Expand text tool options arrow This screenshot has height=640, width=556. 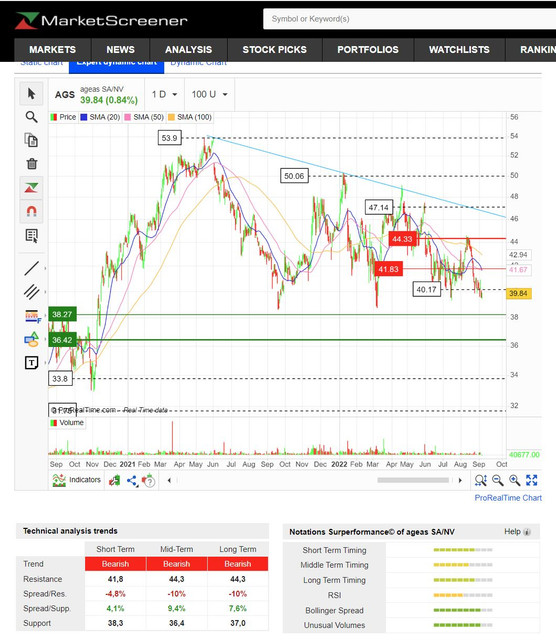click(x=45, y=362)
